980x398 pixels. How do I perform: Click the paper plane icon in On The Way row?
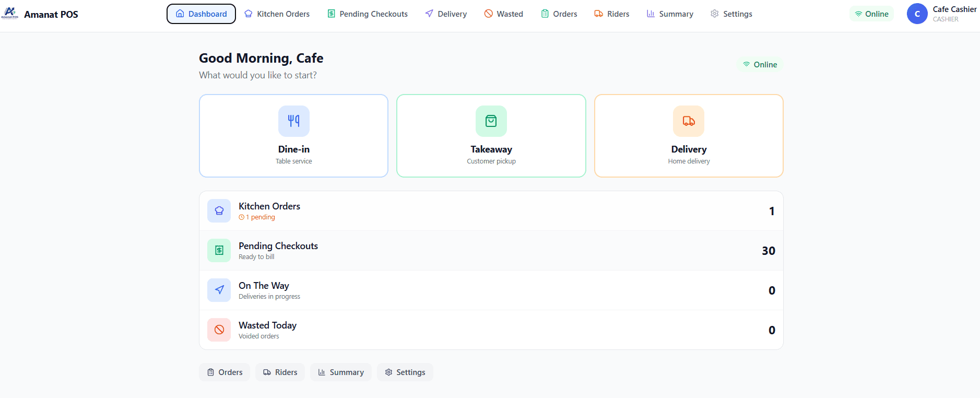click(219, 290)
